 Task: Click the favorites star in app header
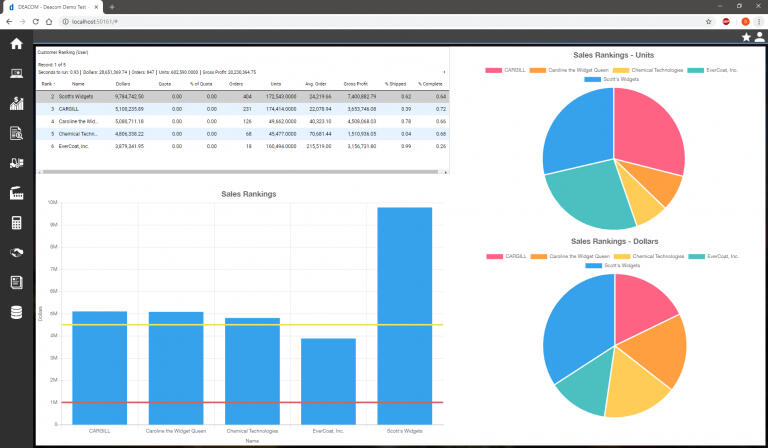[x=746, y=37]
